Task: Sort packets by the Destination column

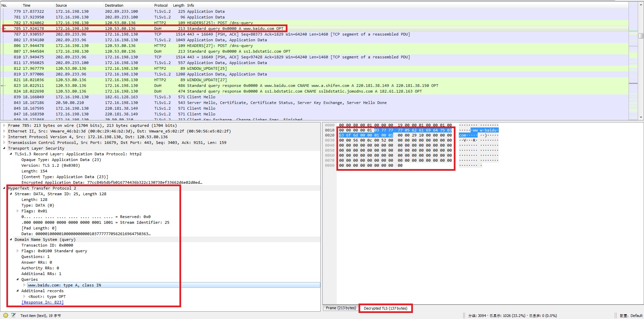Action: pyautogui.click(x=128, y=5)
